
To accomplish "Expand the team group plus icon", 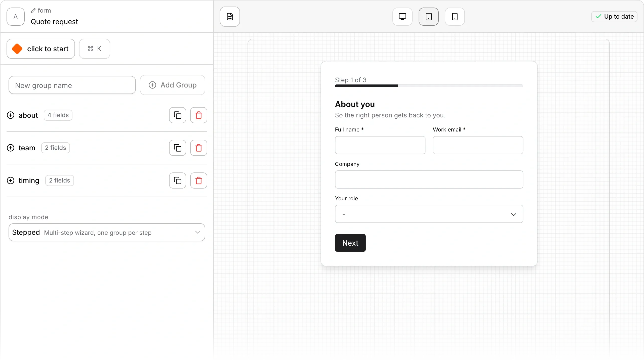I will (11, 148).
